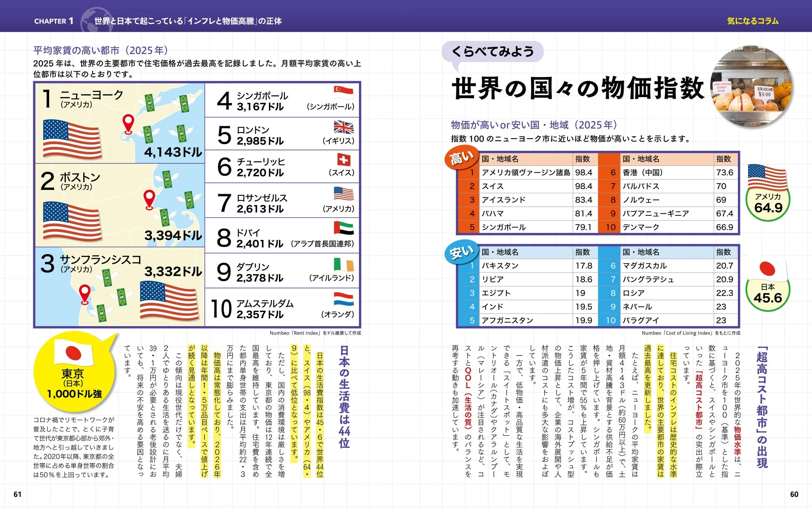Click the 物価が高いor安い国・地域 heading
Screen dimensions: 812x509
coord(535,125)
